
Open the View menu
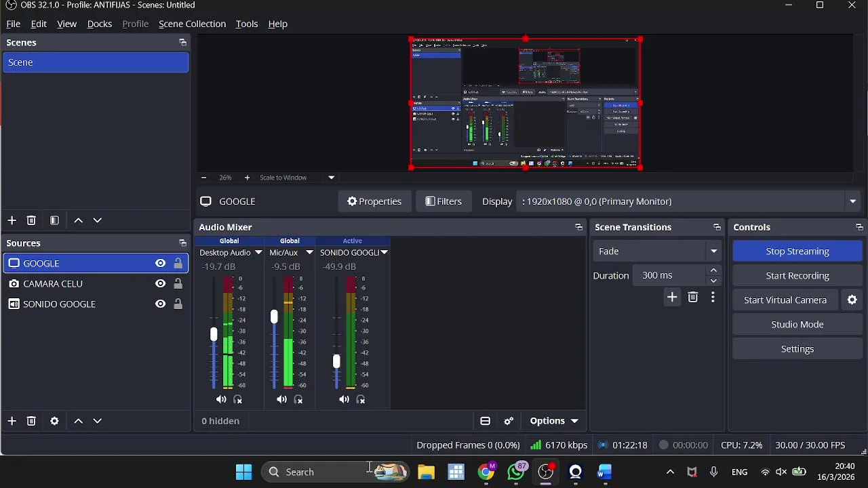pos(66,24)
